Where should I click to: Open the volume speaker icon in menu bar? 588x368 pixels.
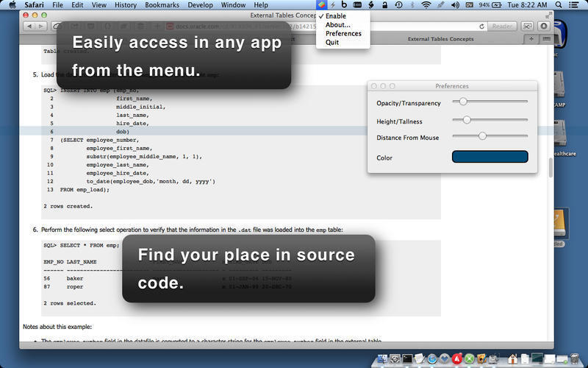(455, 5)
